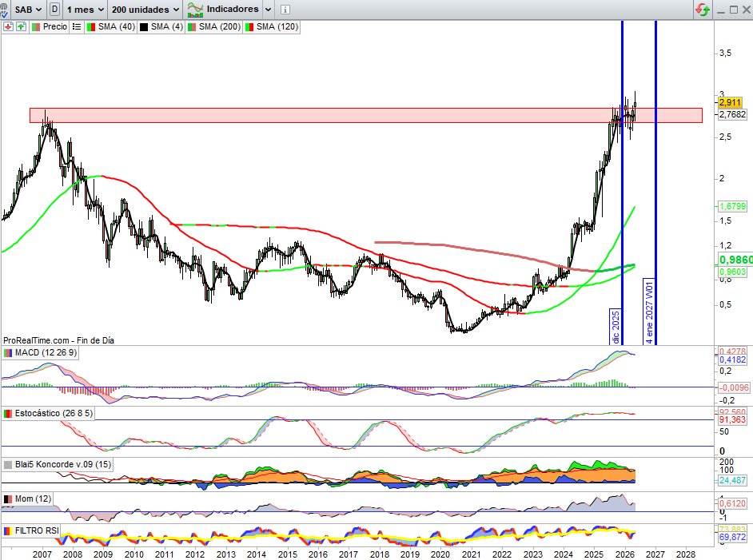Click the Mom (12) label
The width and height of the screenshot is (753, 560).
[x=33, y=499]
